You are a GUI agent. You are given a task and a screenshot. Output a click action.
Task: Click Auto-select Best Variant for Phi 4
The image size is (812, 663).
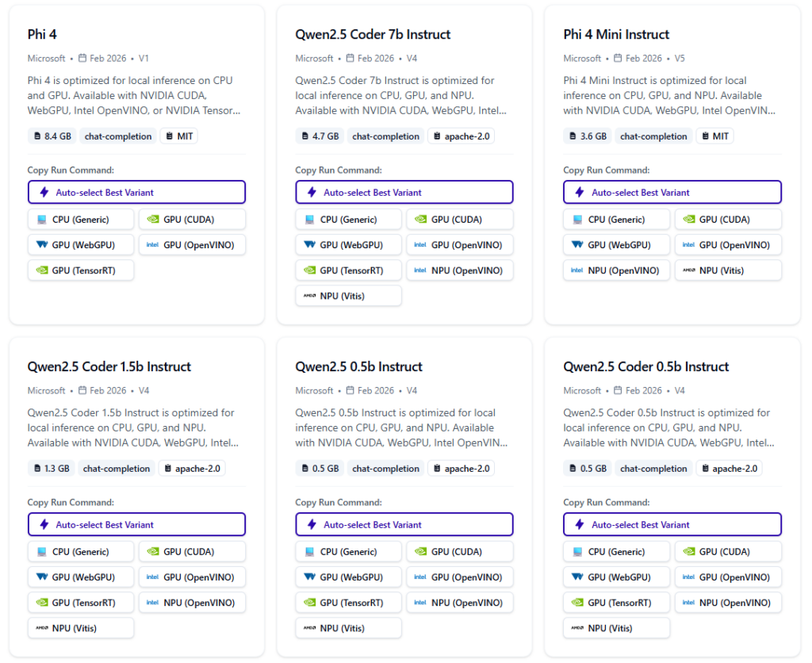click(x=136, y=192)
